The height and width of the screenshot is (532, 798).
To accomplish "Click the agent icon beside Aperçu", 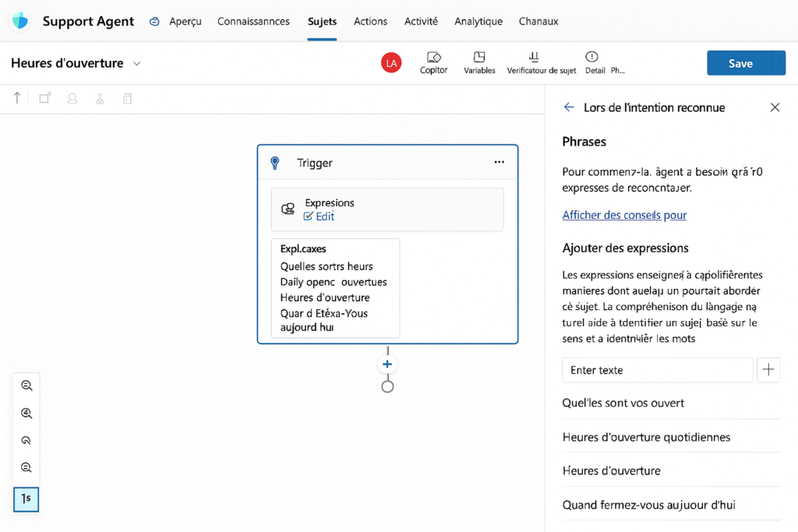I will (x=154, y=21).
